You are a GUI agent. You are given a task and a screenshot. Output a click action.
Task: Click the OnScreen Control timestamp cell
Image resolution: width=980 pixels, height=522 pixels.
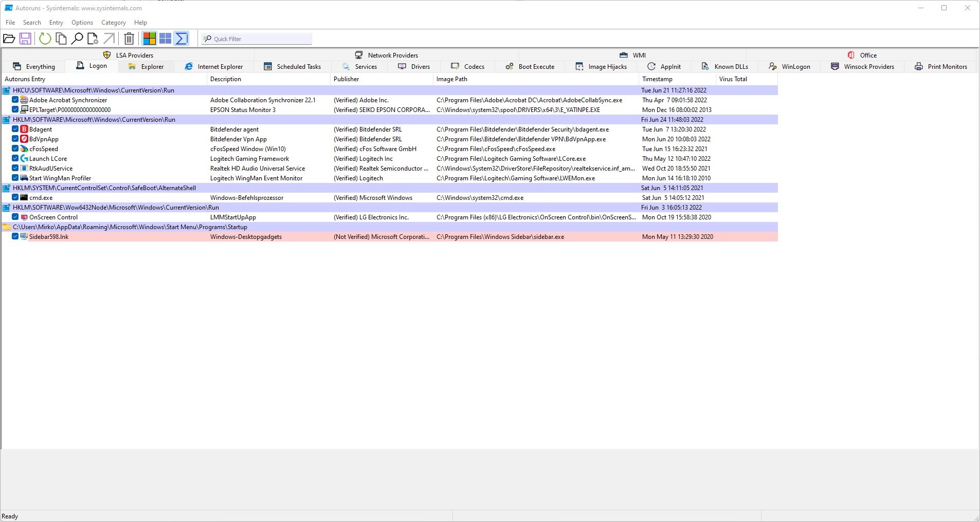click(677, 217)
